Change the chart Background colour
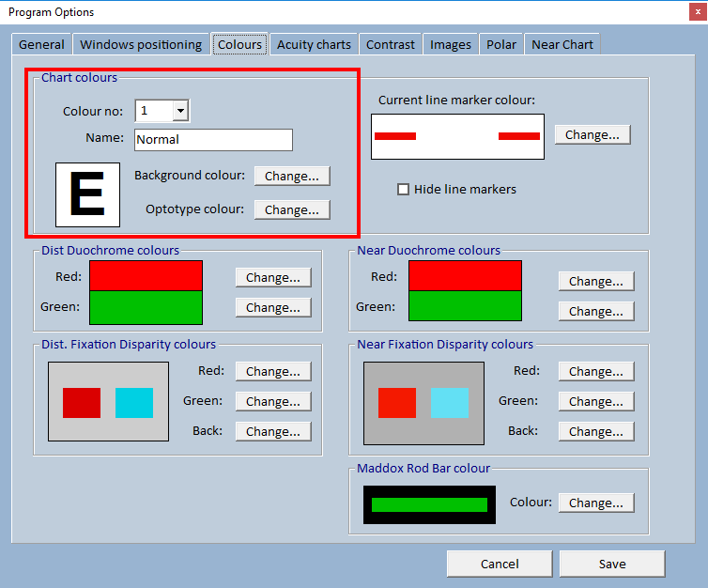 point(292,177)
